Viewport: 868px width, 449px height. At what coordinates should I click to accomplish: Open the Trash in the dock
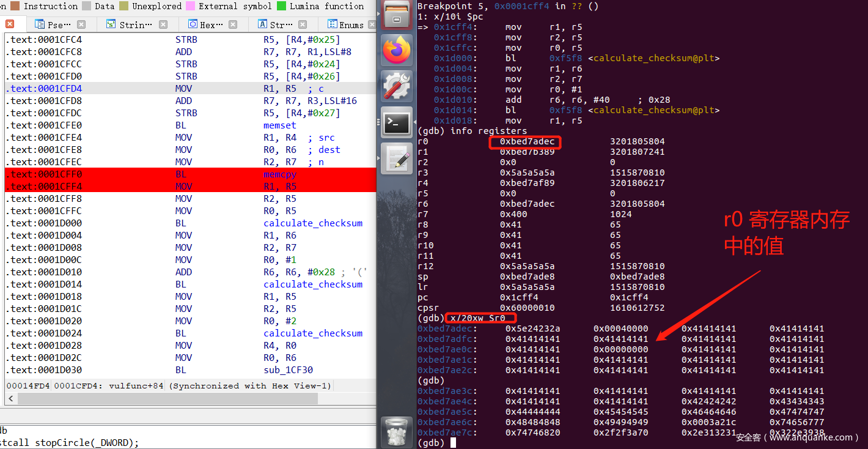397,432
